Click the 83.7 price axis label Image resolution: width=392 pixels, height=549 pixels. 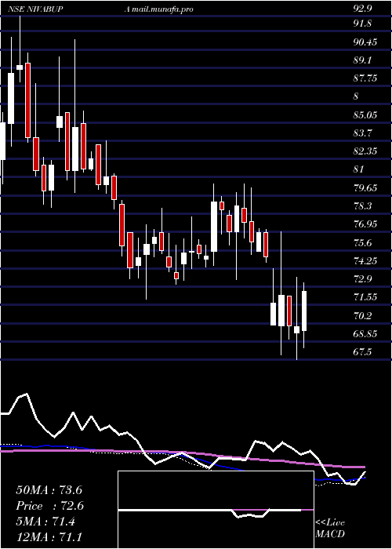[362, 133]
